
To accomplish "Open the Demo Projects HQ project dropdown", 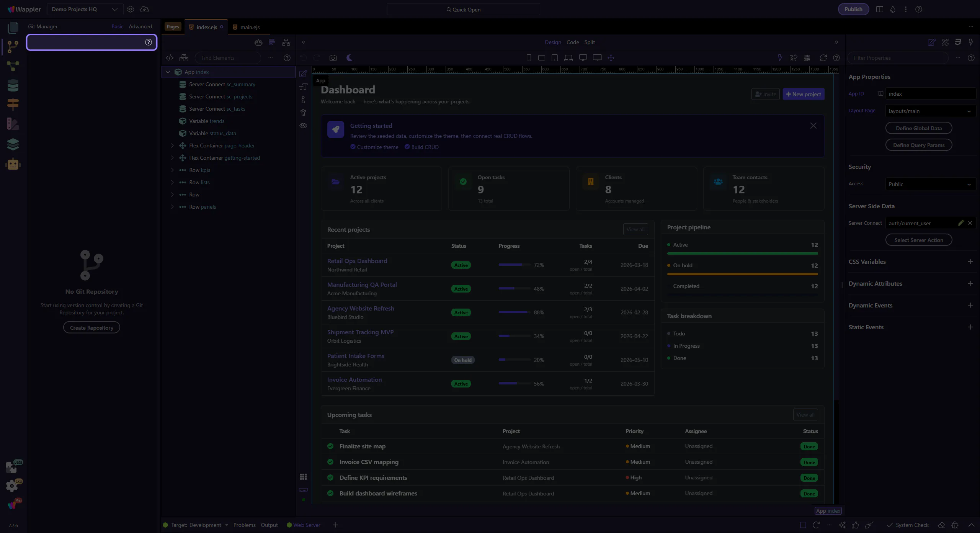I will [x=85, y=9].
